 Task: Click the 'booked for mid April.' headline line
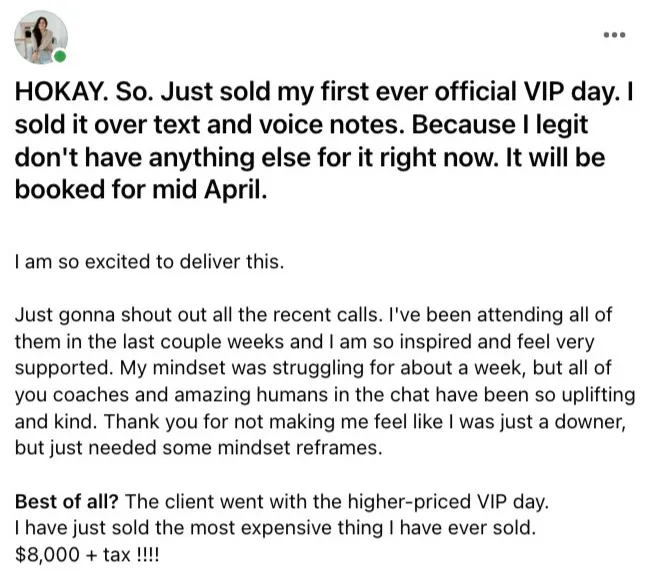(x=141, y=190)
